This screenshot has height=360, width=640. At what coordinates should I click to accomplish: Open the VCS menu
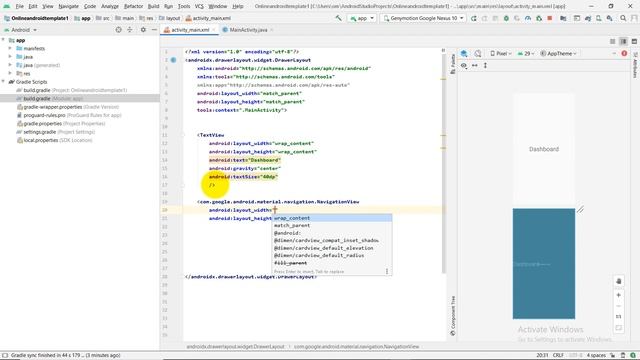(199, 6)
